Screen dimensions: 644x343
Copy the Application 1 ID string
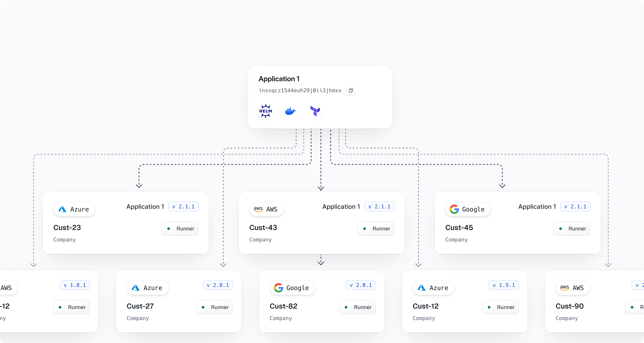tap(351, 90)
